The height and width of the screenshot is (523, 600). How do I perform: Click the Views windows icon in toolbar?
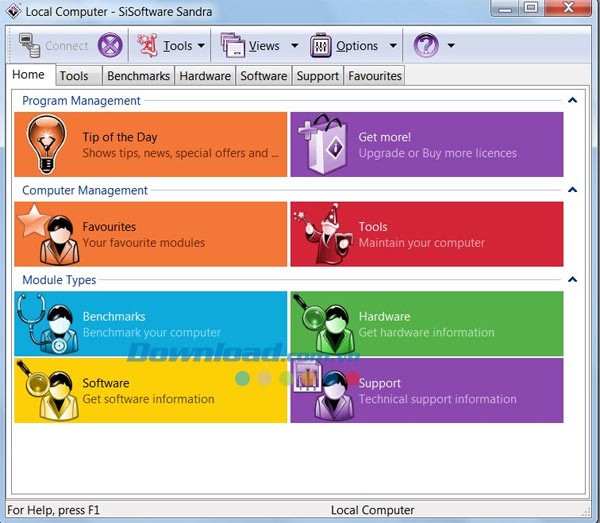coord(232,45)
